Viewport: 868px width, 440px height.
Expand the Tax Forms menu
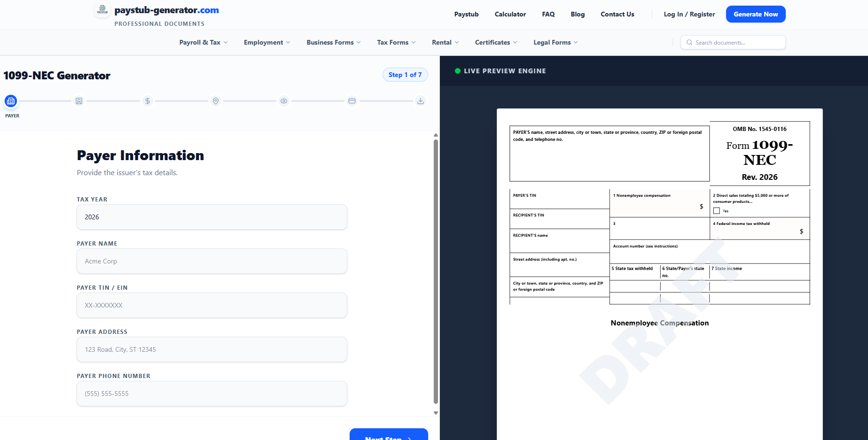point(396,42)
